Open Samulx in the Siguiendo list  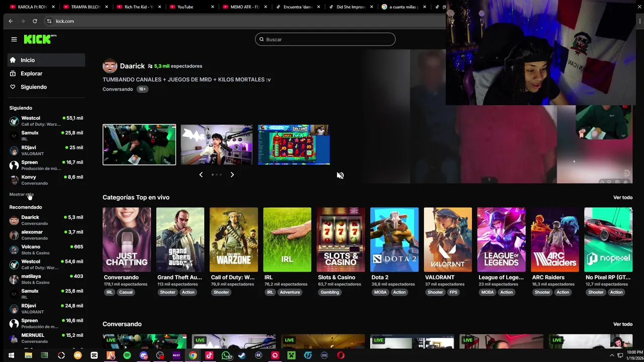pyautogui.click(x=46, y=136)
